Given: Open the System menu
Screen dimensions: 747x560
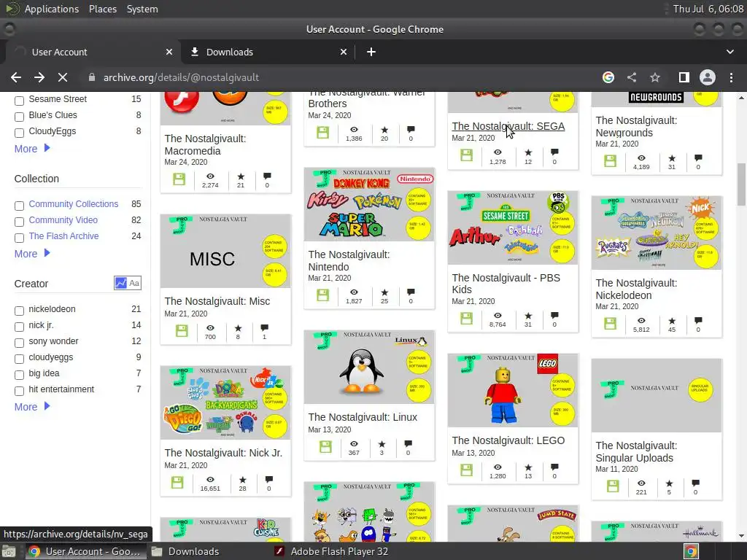Looking at the screenshot, I should pos(142,9).
